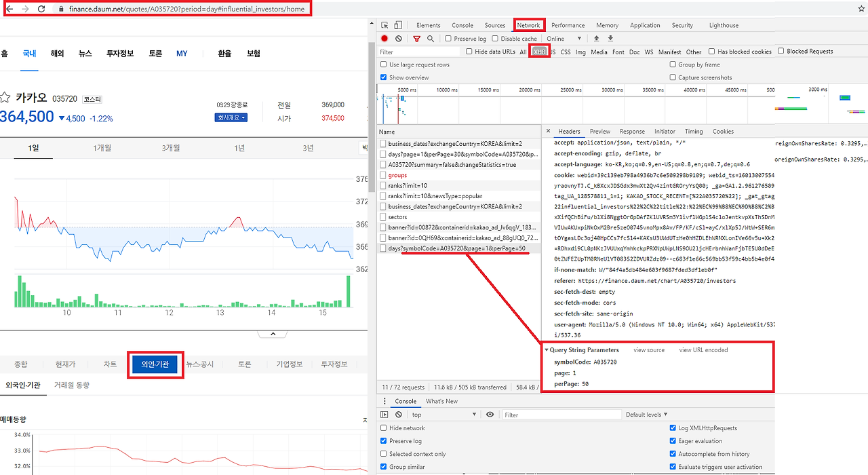
Task: Create live expression eye icon
Action: [x=490, y=415]
